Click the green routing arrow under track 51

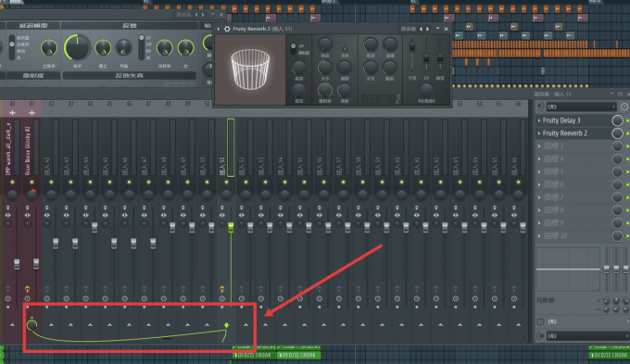(226, 325)
